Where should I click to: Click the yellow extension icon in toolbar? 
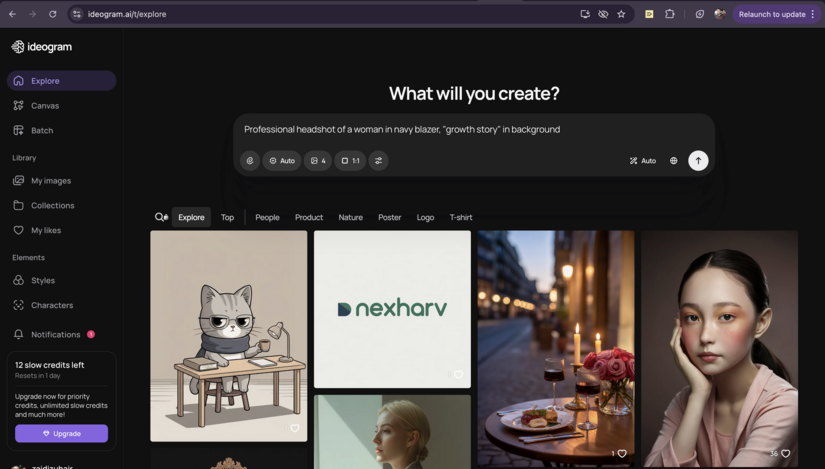pos(649,14)
